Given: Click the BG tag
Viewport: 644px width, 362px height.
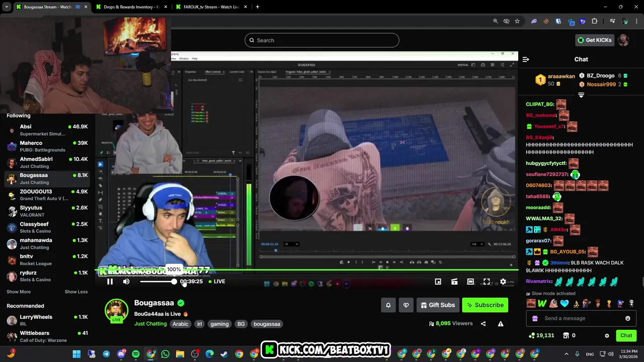Looking at the screenshot, I should click(241, 324).
